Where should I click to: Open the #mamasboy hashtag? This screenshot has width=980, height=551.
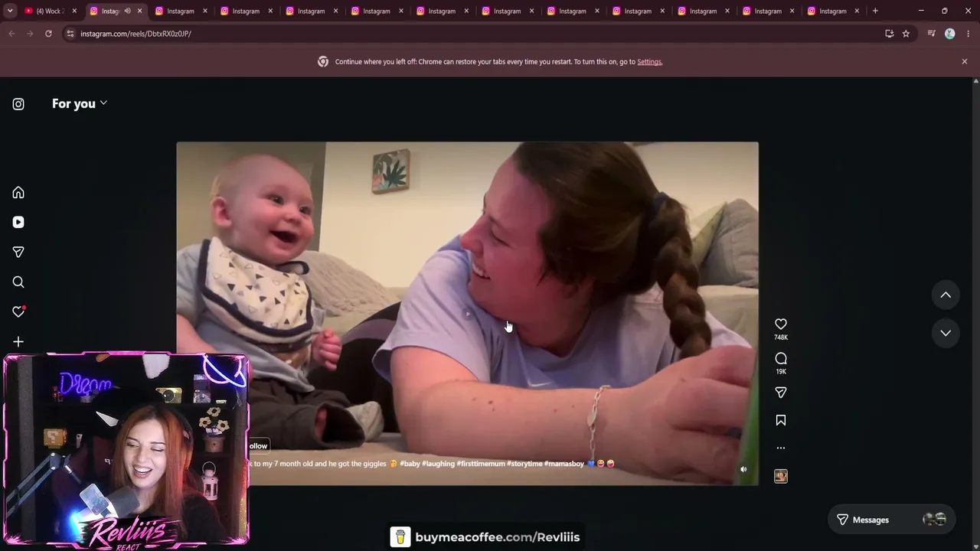click(x=564, y=464)
